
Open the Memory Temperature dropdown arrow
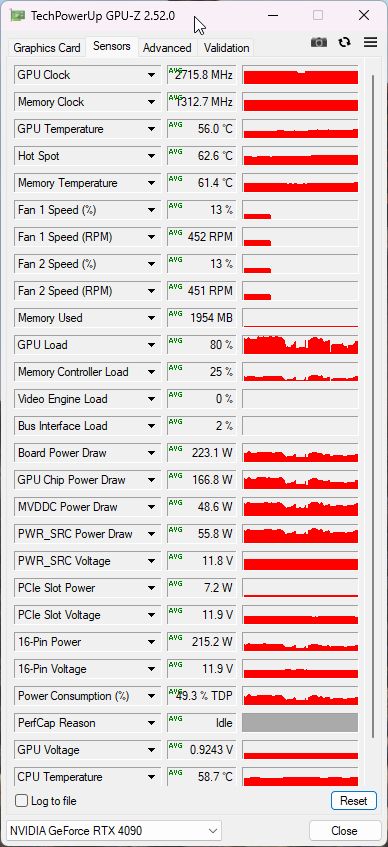point(151,183)
